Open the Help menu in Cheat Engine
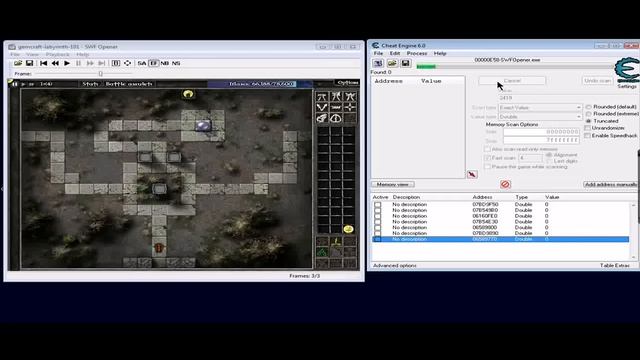This screenshot has height=360, width=640. click(x=440, y=53)
